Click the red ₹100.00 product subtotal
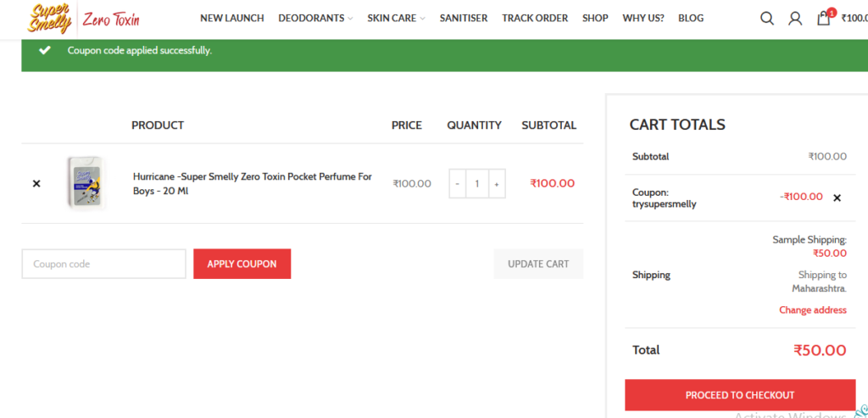Viewport: 868px width, 418px height. [553, 183]
